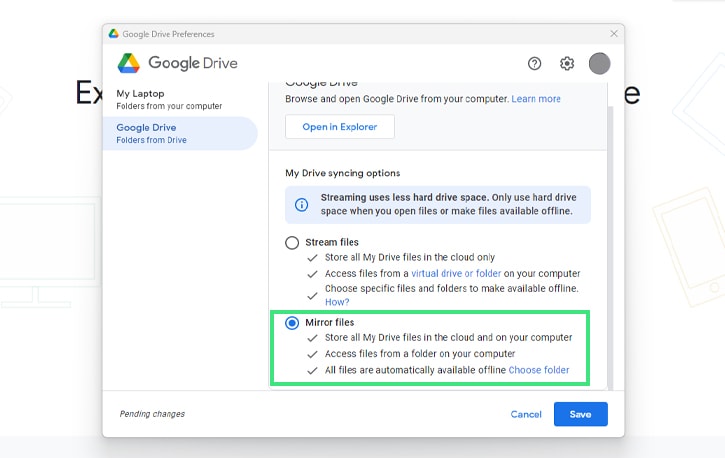This screenshot has height=458, width=725.
Task: Click 'Access files from a folder on your computer'
Action: [x=420, y=354]
